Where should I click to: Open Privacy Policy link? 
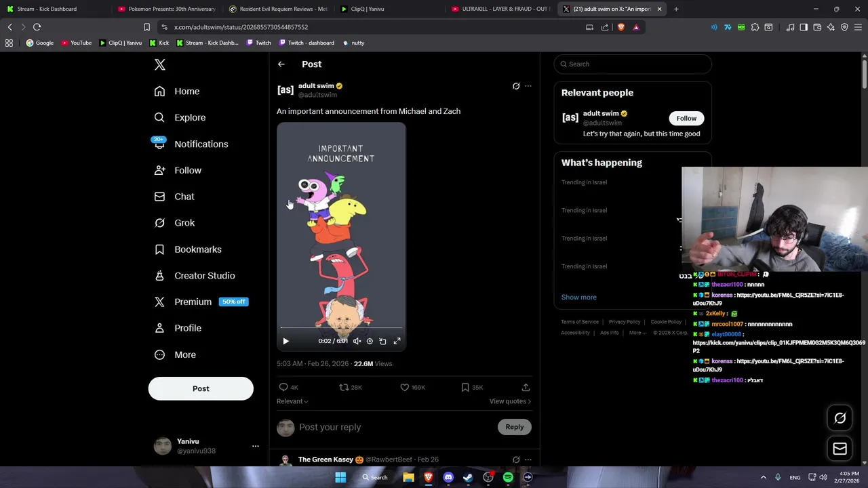[625, 322]
